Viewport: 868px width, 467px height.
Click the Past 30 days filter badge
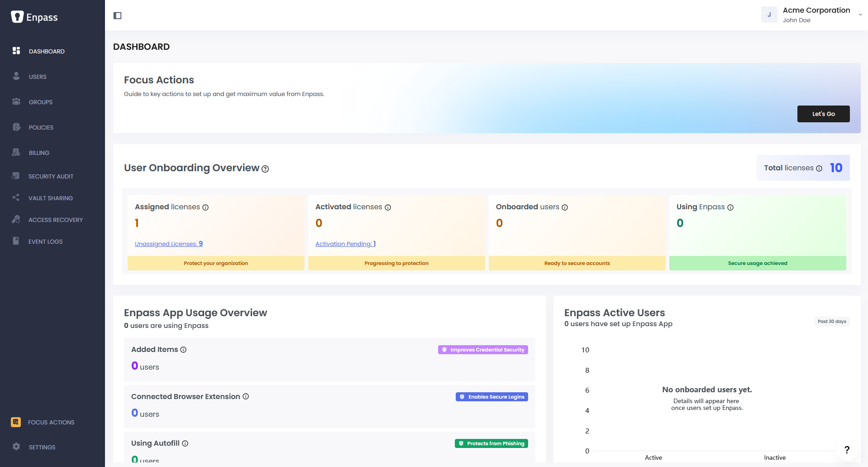(832, 322)
